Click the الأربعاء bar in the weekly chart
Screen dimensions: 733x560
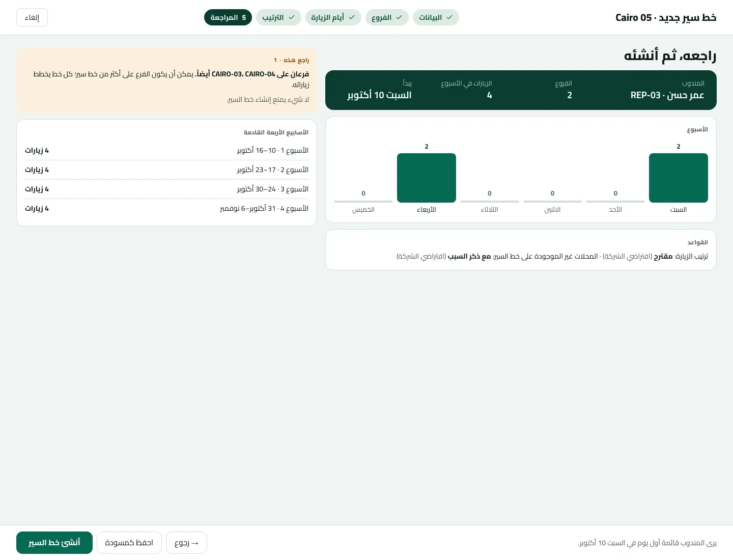[427, 178]
